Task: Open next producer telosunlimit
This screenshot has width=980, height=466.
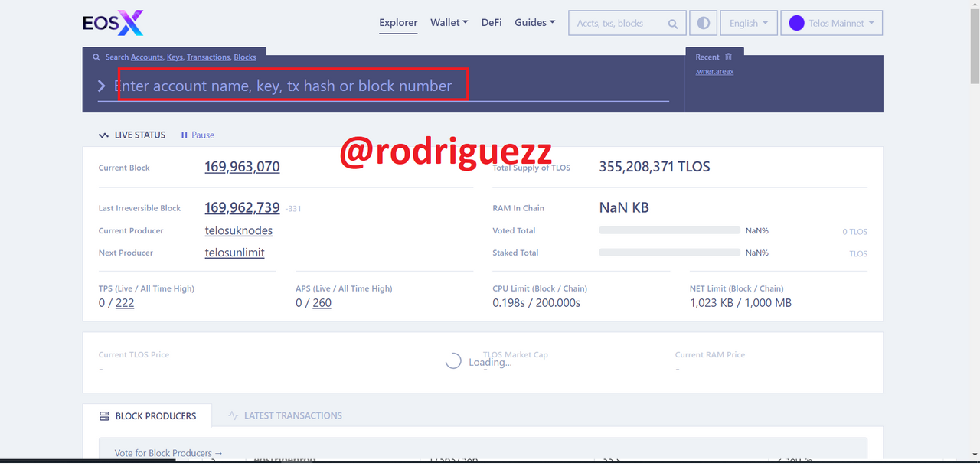Action: click(235, 253)
